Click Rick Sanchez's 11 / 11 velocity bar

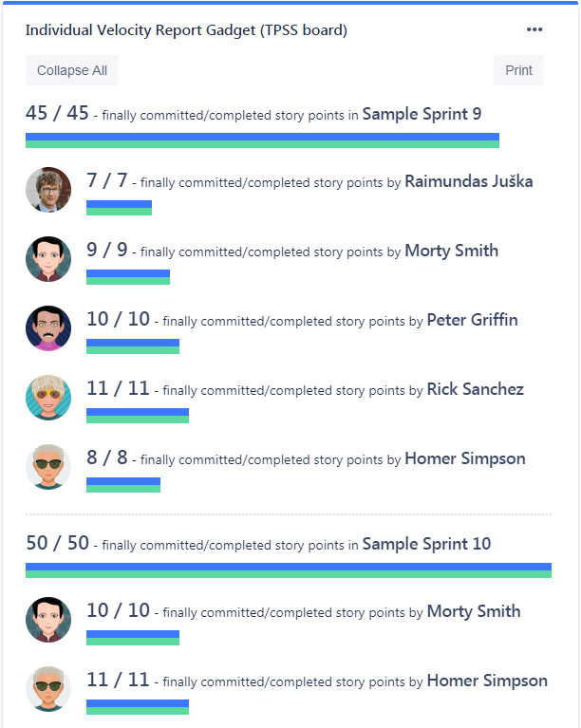[138, 416]
